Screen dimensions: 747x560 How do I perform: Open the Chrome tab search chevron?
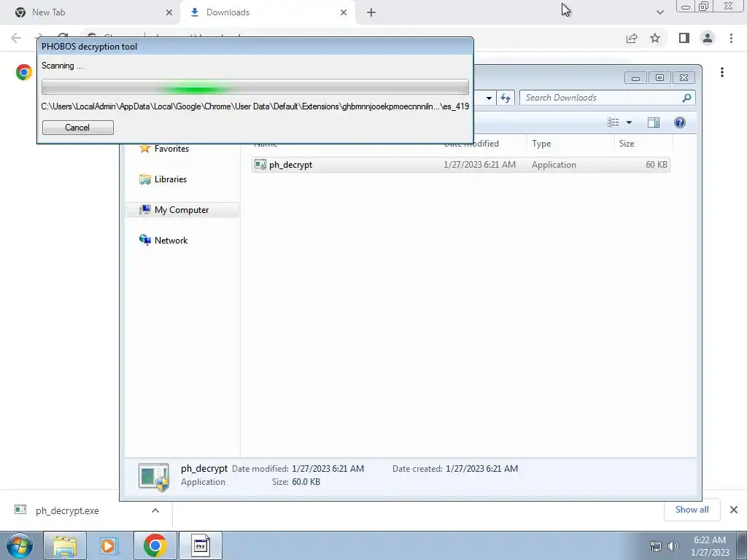click(x=659, y=12)
